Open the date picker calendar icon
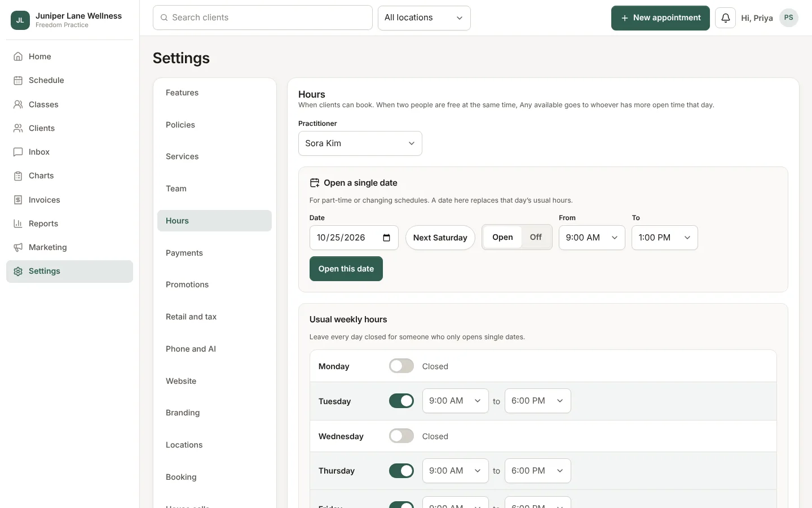Screen dimensions: 812x508 point(387,238)
